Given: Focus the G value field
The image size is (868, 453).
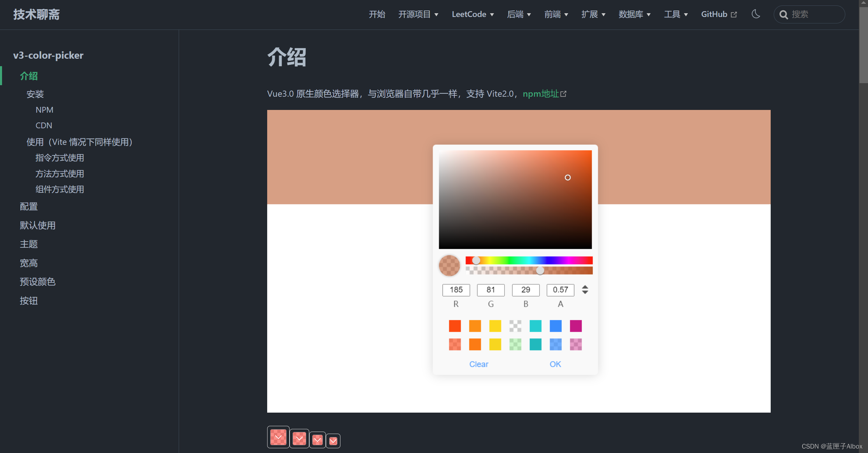Looking at the screenshot, I should pyautogui.click(x=491, y=290).
